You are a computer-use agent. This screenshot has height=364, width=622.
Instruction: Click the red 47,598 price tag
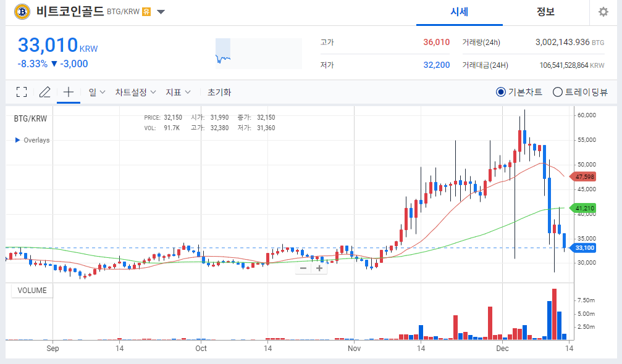tap(583, 176)
